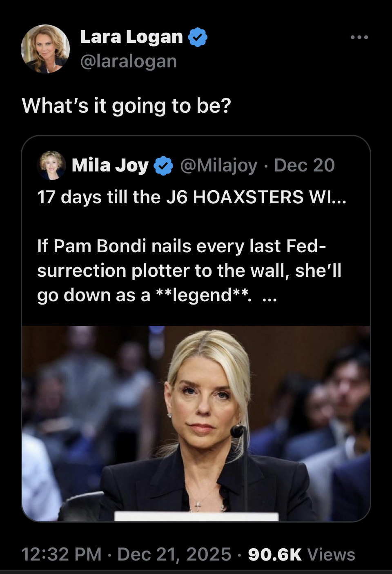Click the "Views" label
392x574 pixels.
pyautogui.click(x=331, y=554)
